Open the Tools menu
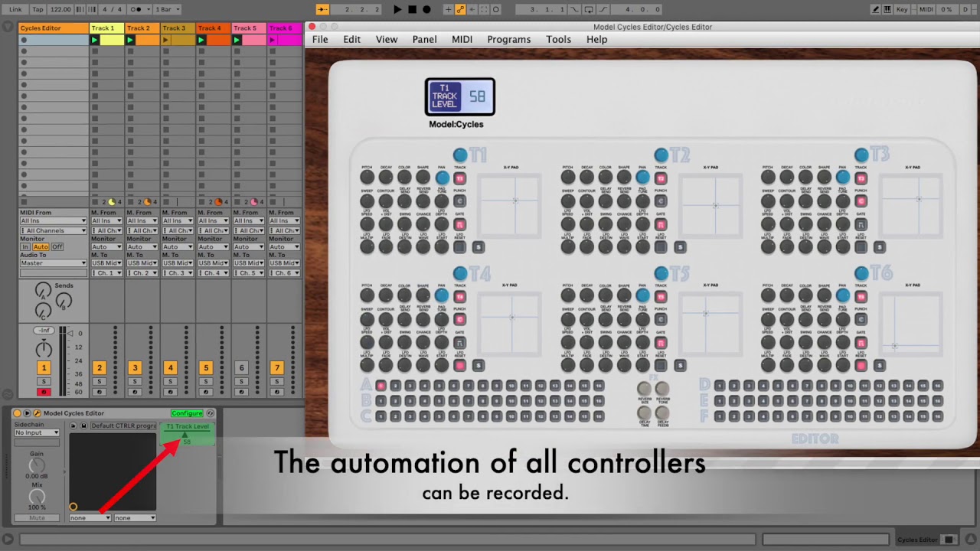 pyautogui.click(x=558, y=39)
